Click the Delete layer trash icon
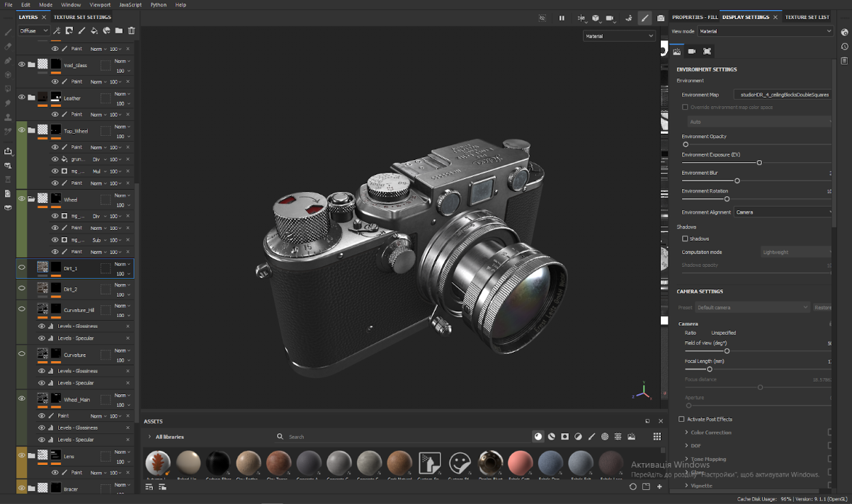852x504 pixels. tap(131, 30)
